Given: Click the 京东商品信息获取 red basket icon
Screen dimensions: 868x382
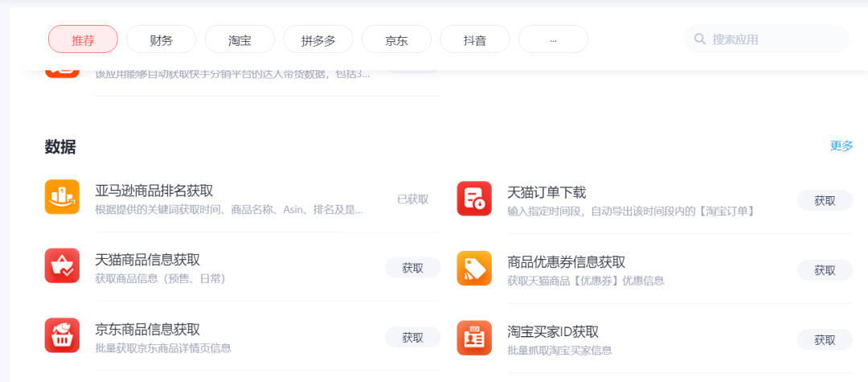Looking at the screenshot, I should tap(62, 335).
